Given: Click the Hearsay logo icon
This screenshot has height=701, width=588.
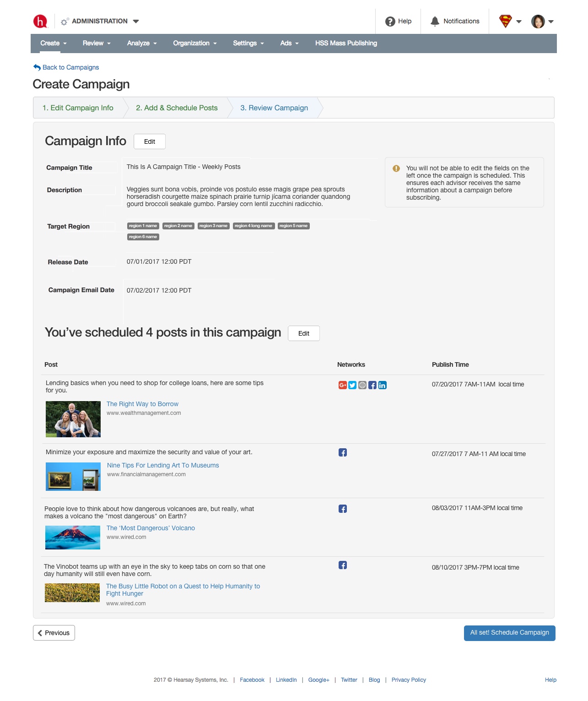Looking at the screenshot, I should (x=40, y=22).
